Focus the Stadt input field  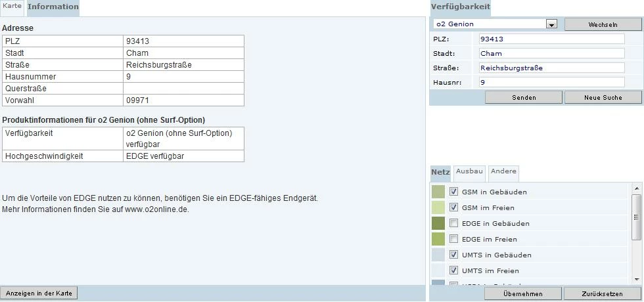coord(551,53)
